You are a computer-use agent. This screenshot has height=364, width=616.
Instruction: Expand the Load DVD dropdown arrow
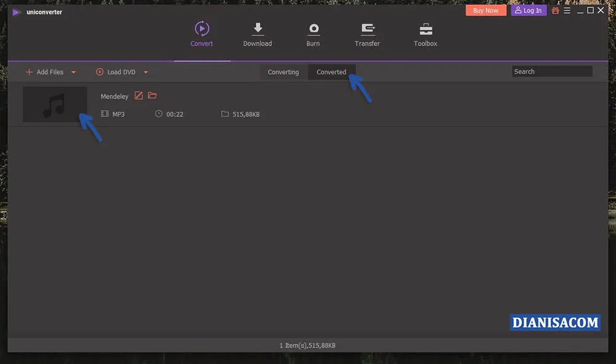pos(145,72)
